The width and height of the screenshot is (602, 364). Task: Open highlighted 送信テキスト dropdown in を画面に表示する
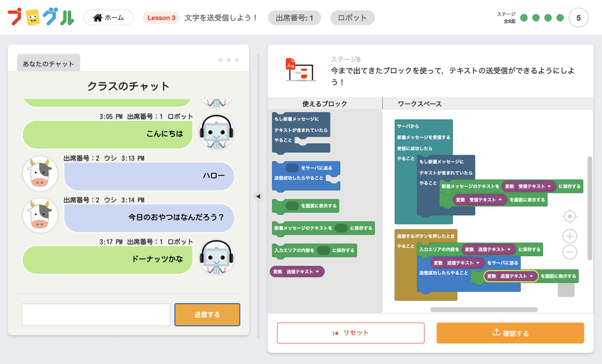pos(532,276)
